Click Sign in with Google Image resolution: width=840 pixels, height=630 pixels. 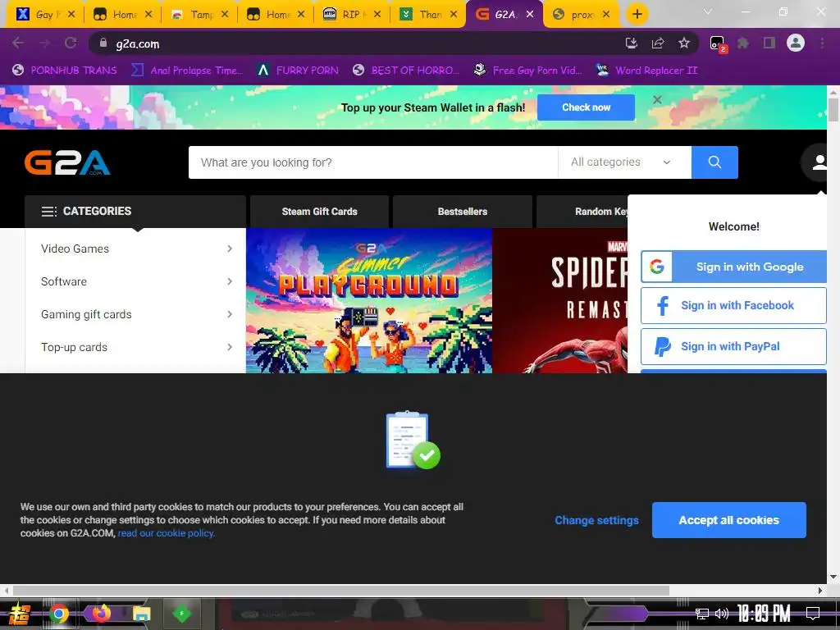tap(734, 267)
